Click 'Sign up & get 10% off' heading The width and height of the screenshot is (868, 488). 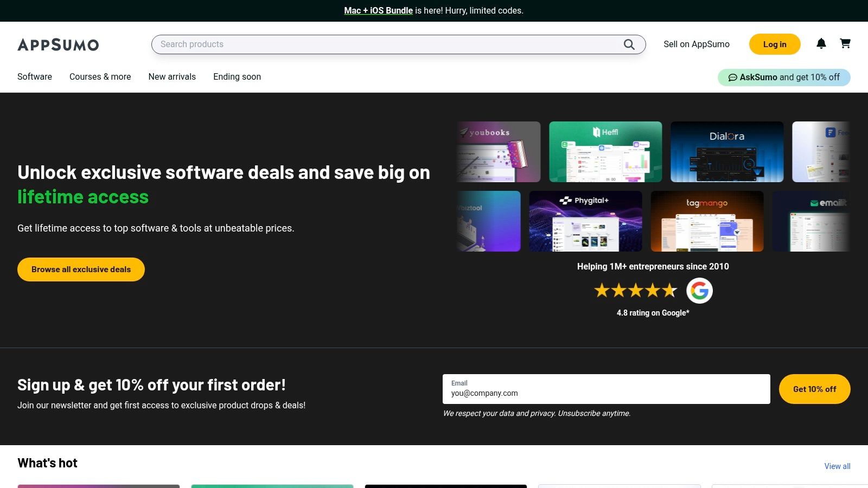point(151,385)
